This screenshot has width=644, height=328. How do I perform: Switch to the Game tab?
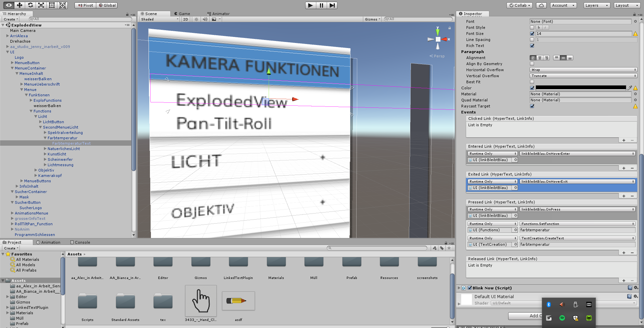click(x=182, y=14)
